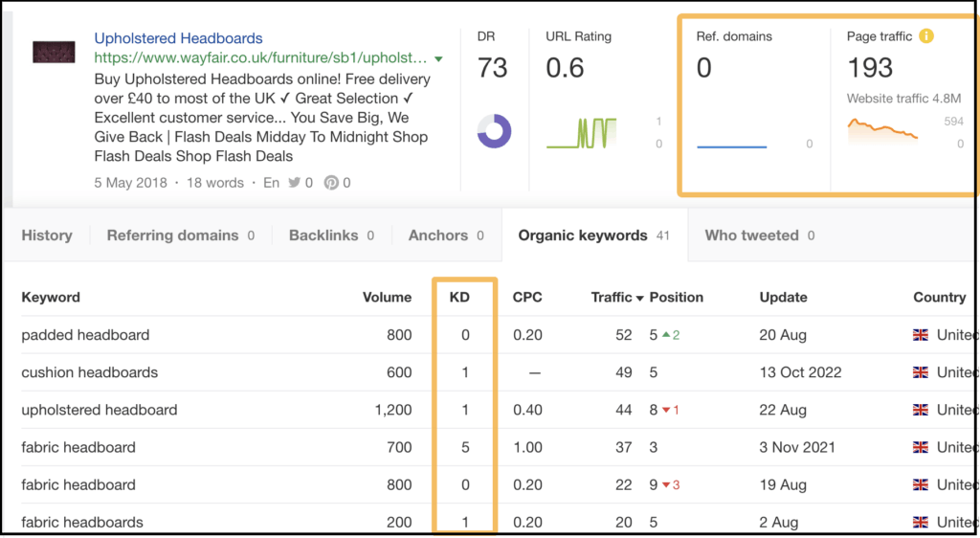980x538 pixels.
Task: Click the 'padded headboard' keyword
Action: point(85,335)
